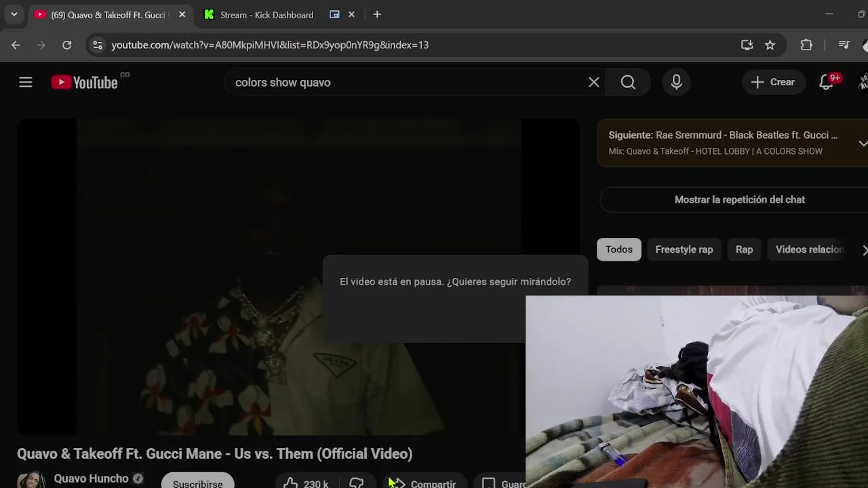This screenshot has width=868, height=488.
Task: Open the browser extensions puzzle icon
Action: click(x=806, y=45)
